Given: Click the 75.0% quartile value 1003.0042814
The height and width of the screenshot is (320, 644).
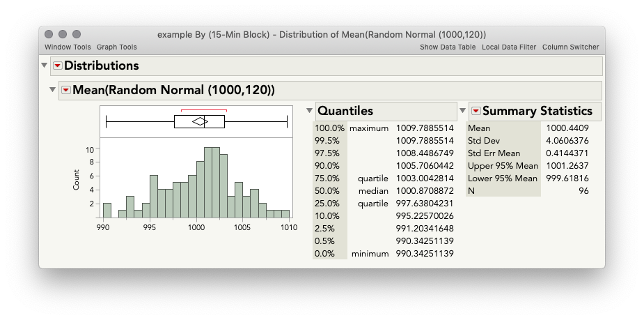Looking at the screenshot, I should coord(425,178).
